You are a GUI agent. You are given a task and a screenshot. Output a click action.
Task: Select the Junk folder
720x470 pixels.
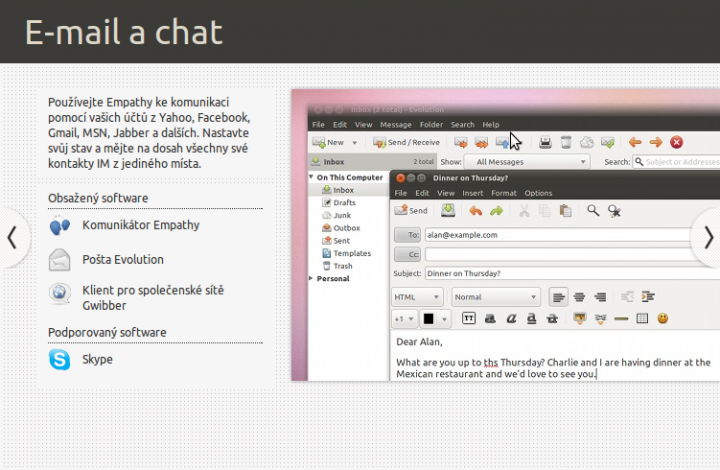tap(337, 216)
